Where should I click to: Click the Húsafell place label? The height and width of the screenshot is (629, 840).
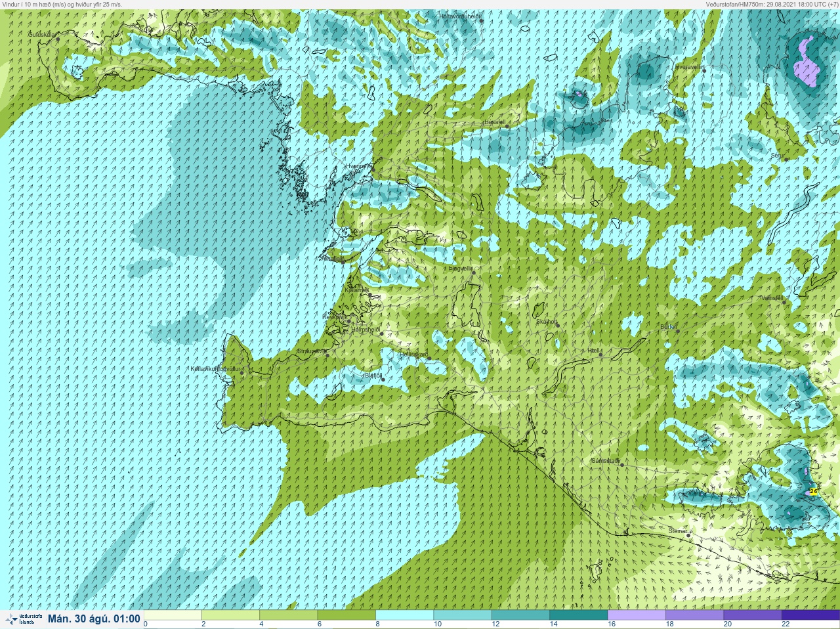tap(494, 122)
